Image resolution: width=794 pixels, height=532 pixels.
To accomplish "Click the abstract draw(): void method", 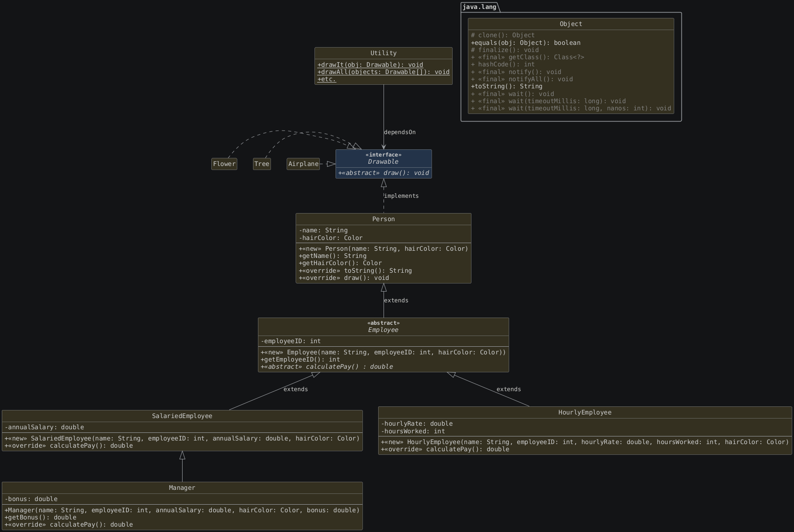I will [384, 173].
